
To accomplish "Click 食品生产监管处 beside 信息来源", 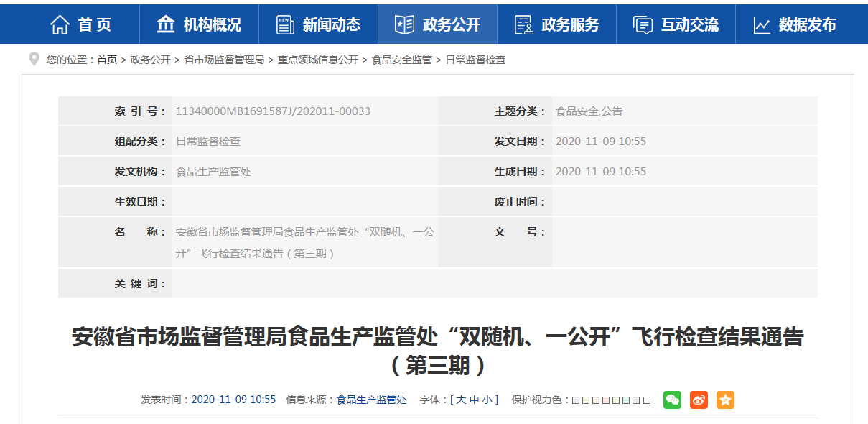I will (372, 400).
